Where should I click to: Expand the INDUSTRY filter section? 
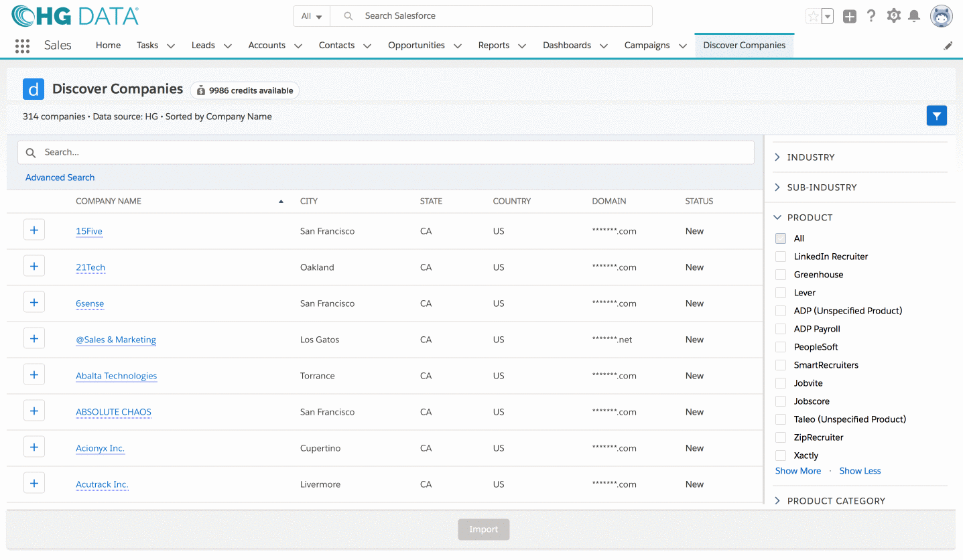coord(810,157)
